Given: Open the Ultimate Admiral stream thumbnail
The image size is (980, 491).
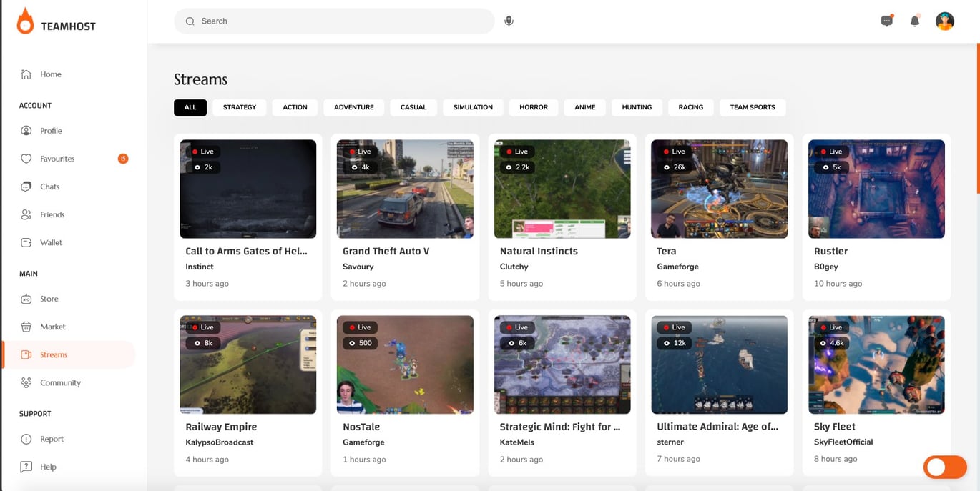Looking at the screenshot, I should coord(719,364).
